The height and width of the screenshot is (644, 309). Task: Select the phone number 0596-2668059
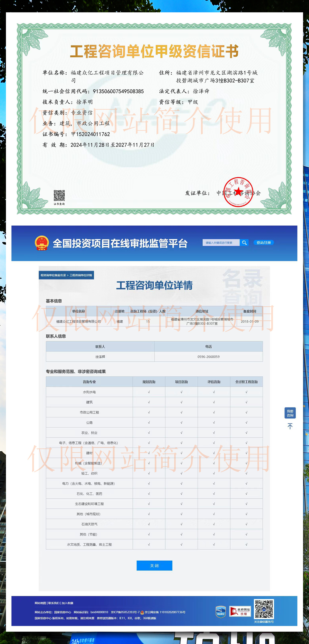pos(208,357)
